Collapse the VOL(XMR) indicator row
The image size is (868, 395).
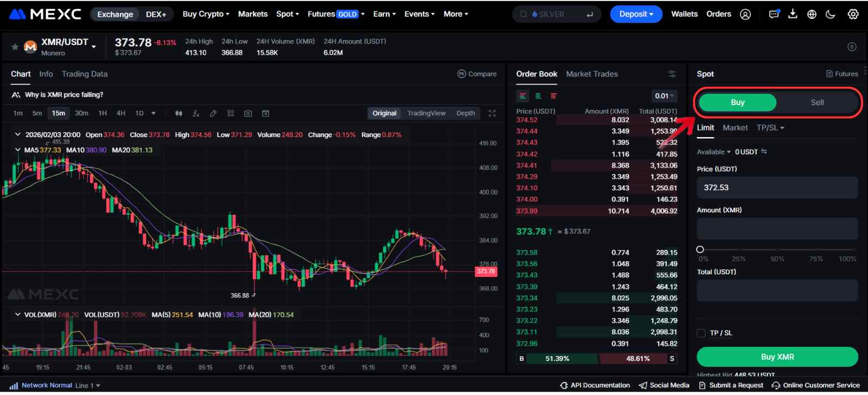click(18, 314)
